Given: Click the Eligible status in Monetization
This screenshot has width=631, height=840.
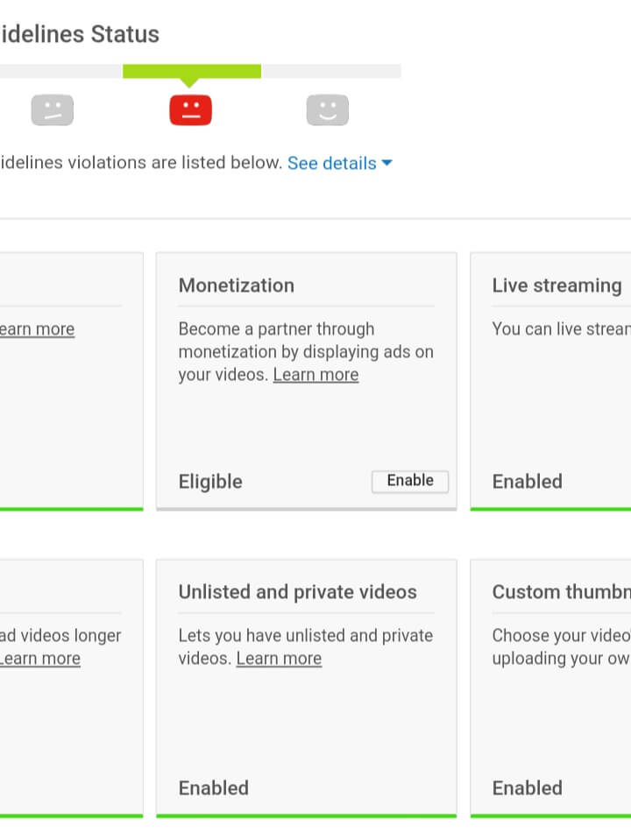Looking at the screenshot, I should [x=210, y=482].
